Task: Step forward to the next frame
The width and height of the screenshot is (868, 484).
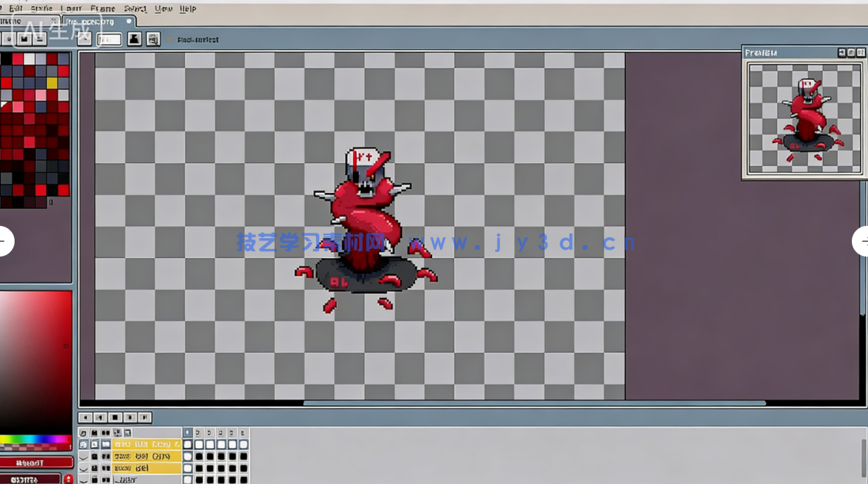Action: [x=130, y=418]
